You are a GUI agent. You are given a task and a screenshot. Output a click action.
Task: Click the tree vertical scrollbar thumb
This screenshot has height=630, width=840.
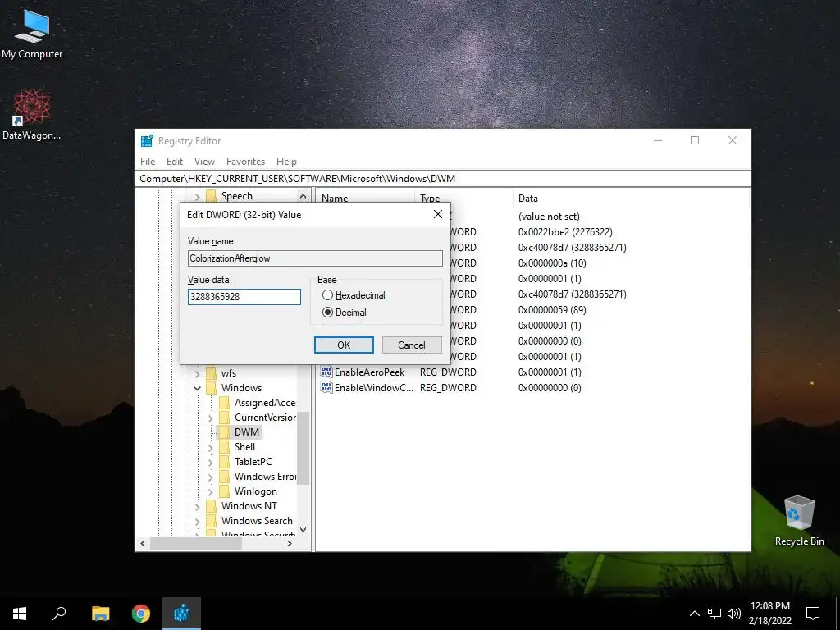[304, 449]
